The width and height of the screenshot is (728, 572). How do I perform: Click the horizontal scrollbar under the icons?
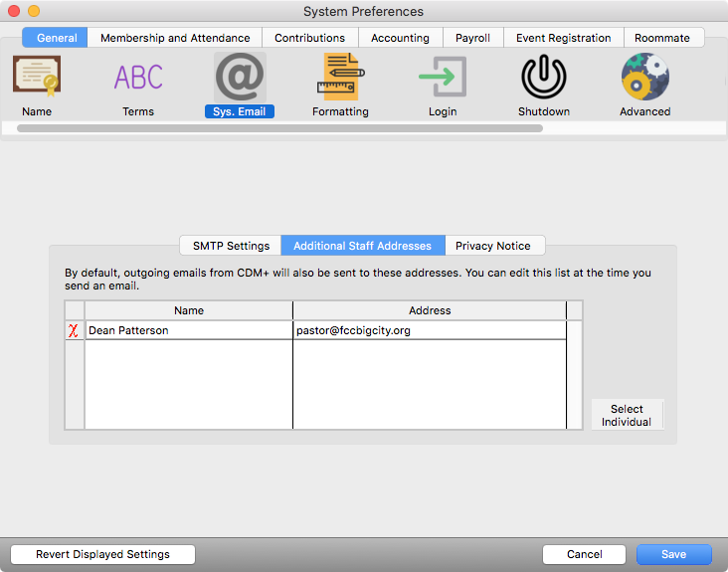[279, 128]
